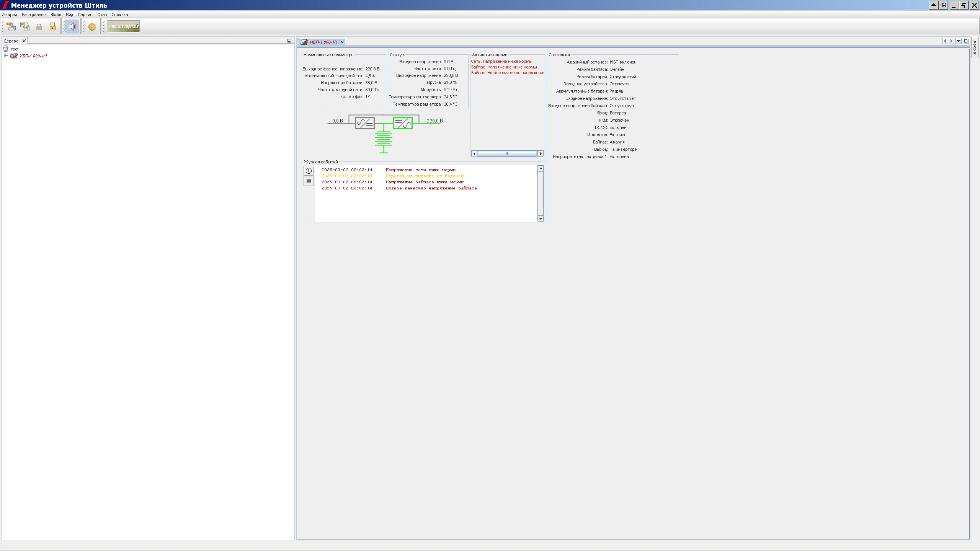Screen dimensions: 980x551
Task: Click the green inverter block in diagram
Action: (x=403, y=123)
